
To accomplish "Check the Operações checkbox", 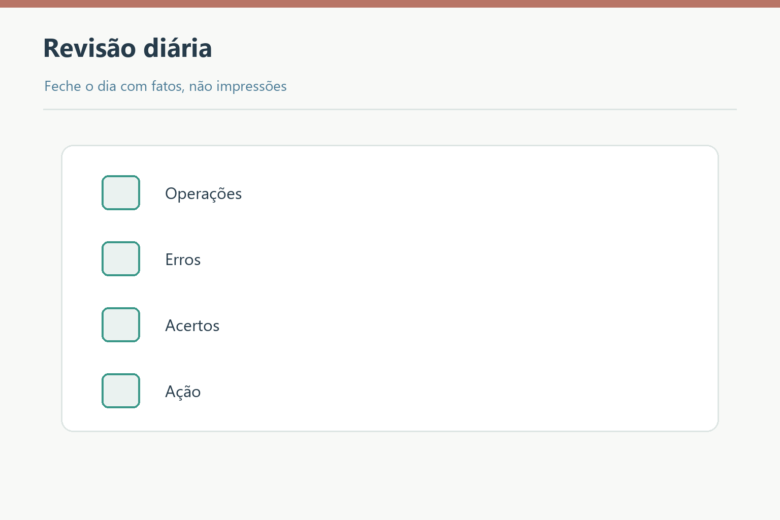I will click(x=121, y=193).
